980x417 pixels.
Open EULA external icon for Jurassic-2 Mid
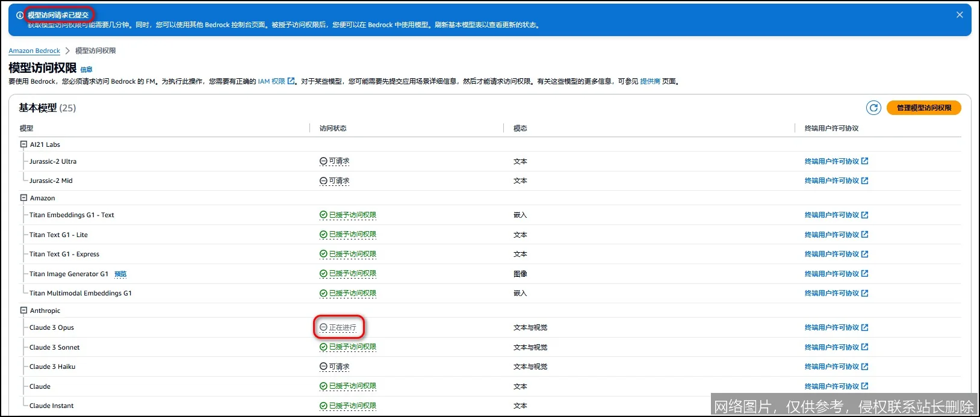pyautogui.click(x=865, y=181)
